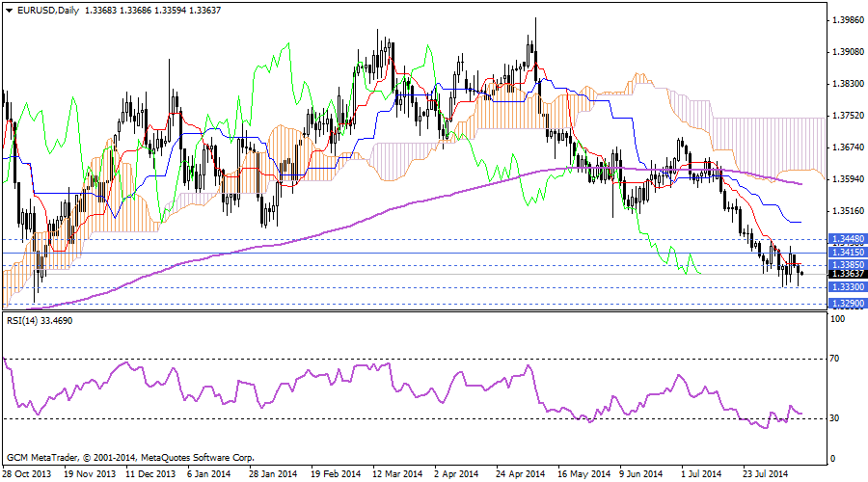This screenshot has width=868, height=482.
Task: Click the 1.3986 value on price scale
Action: coord(846,19)
